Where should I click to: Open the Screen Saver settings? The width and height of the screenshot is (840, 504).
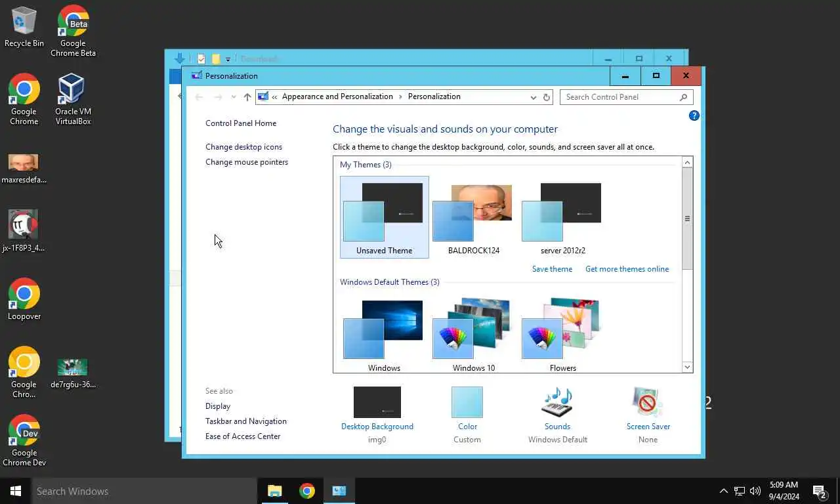point(648,415)
